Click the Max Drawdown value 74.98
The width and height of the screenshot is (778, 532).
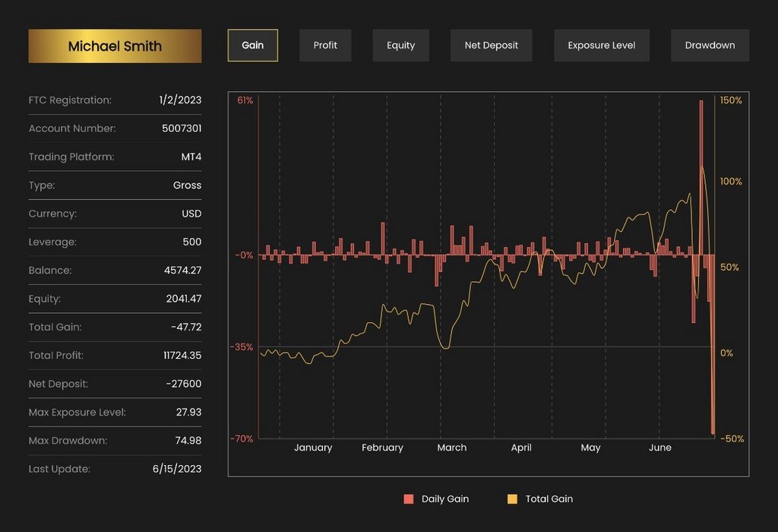pos(188,440)
